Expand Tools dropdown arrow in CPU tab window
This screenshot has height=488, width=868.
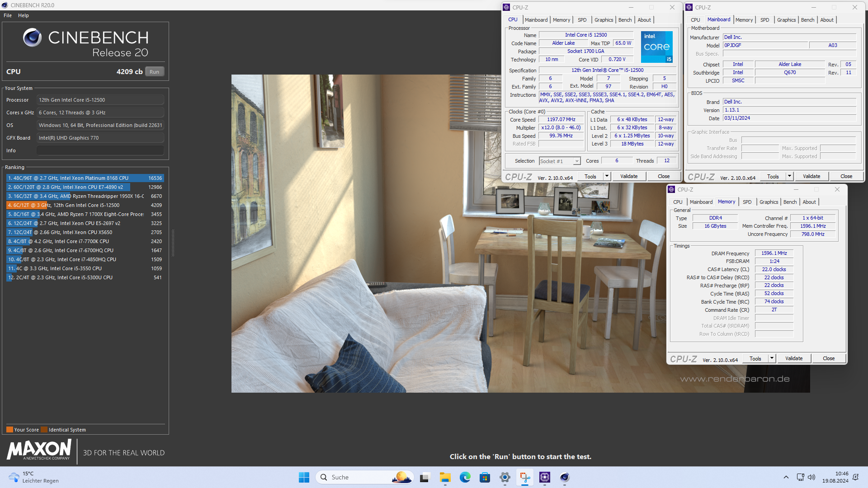[x=607, y=177]
